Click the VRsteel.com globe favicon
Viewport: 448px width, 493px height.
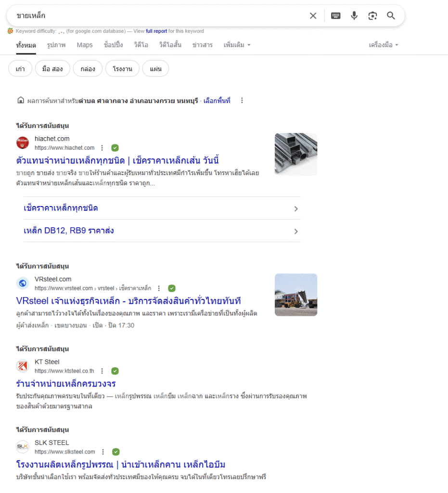coord(23,283)
